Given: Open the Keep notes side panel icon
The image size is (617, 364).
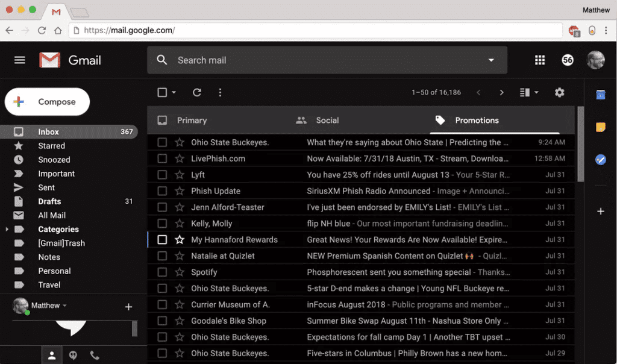Looking at the screenshot, I should coord(601,127).
